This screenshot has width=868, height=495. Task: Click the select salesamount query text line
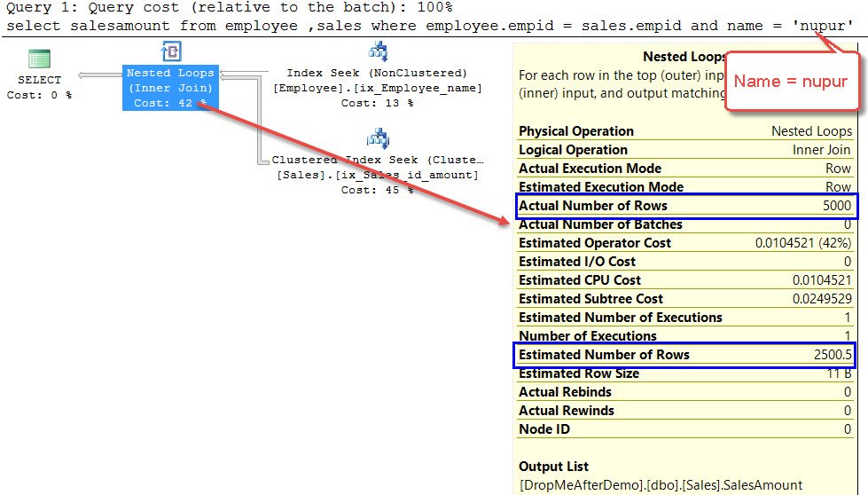coord(430,26)
